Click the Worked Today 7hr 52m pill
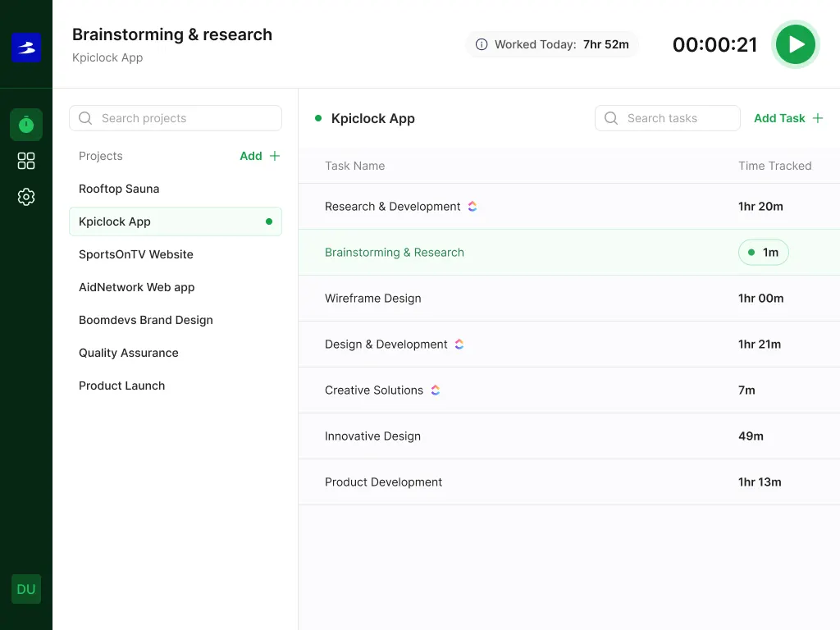This screenshot has width=840, height=630. (x=552, y=44)
